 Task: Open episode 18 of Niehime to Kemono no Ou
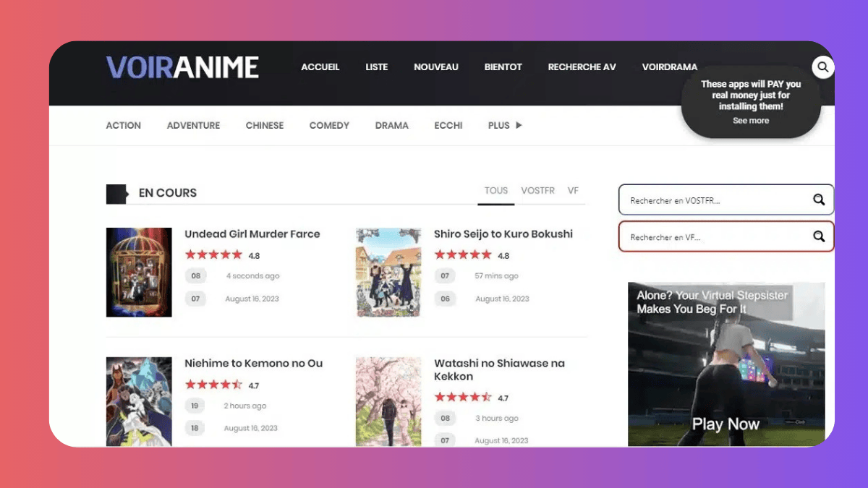click(x=195, y=428)
